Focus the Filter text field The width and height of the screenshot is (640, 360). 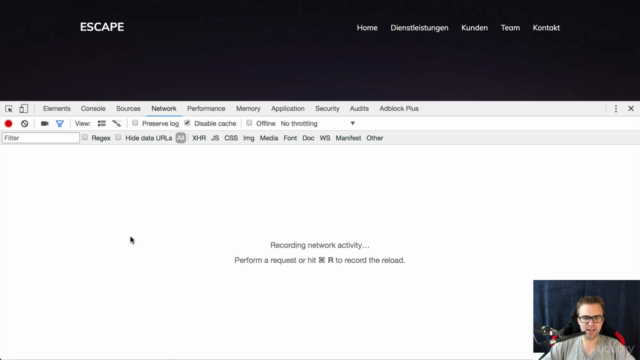(41, 138)
